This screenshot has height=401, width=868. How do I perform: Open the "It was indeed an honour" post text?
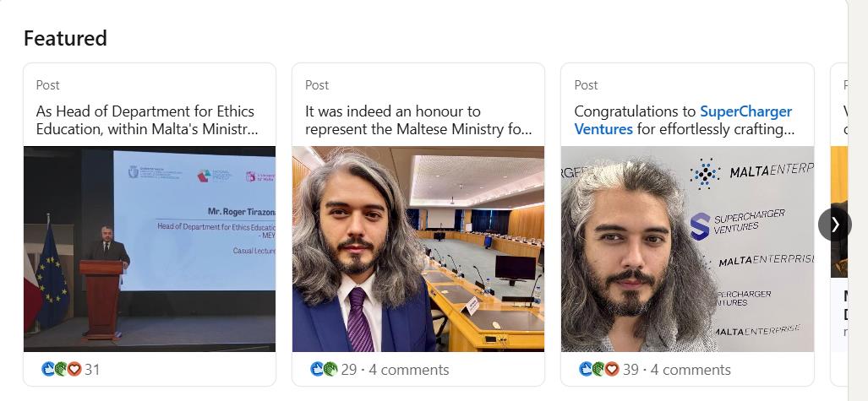(x=418, y=120)
